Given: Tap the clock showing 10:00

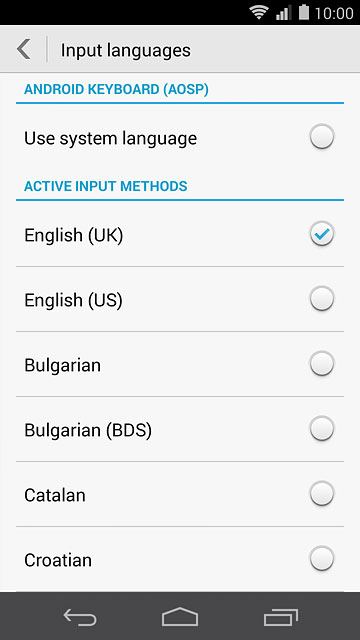Looking at the screenshot, I should [x=334, y=13].
